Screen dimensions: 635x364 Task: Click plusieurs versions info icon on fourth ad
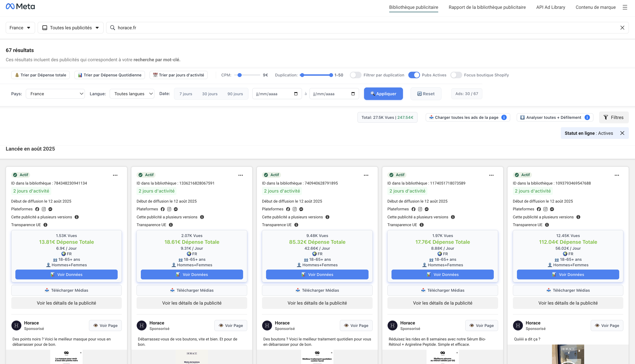click(x=453, y=217)
